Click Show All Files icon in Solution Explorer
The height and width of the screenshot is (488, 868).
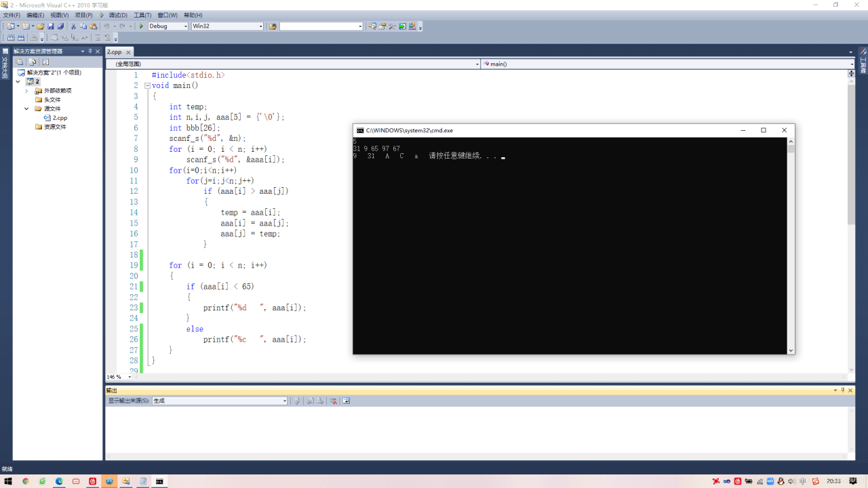[32, 62]
